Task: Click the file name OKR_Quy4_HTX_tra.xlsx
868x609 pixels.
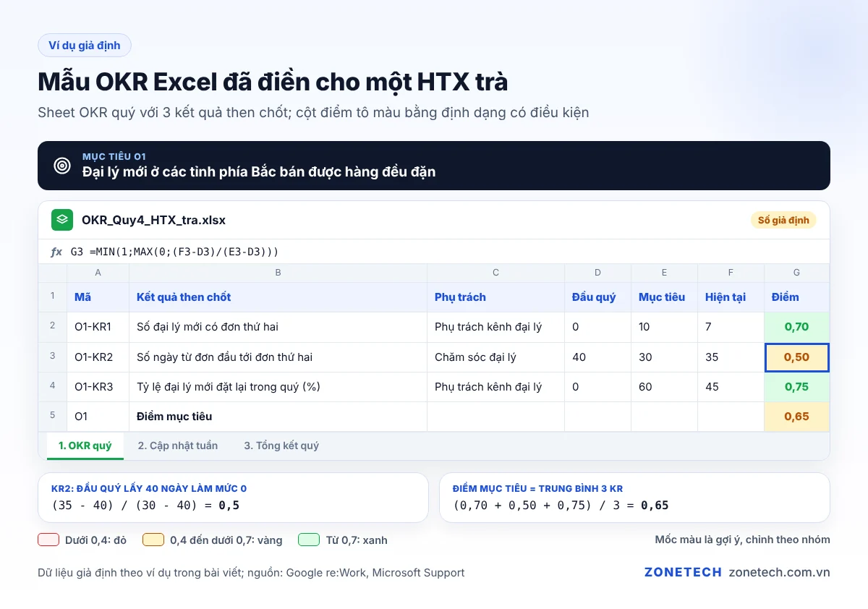Action: point(153,220)
